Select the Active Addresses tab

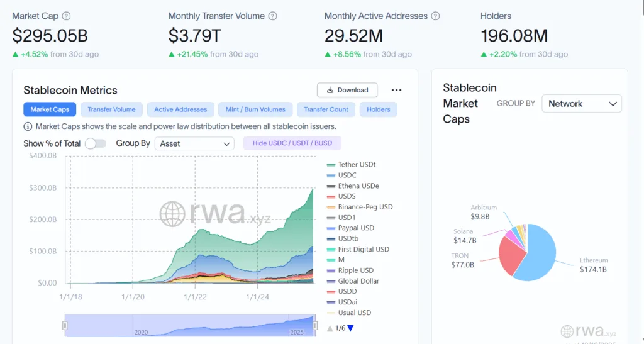[180, 109]
